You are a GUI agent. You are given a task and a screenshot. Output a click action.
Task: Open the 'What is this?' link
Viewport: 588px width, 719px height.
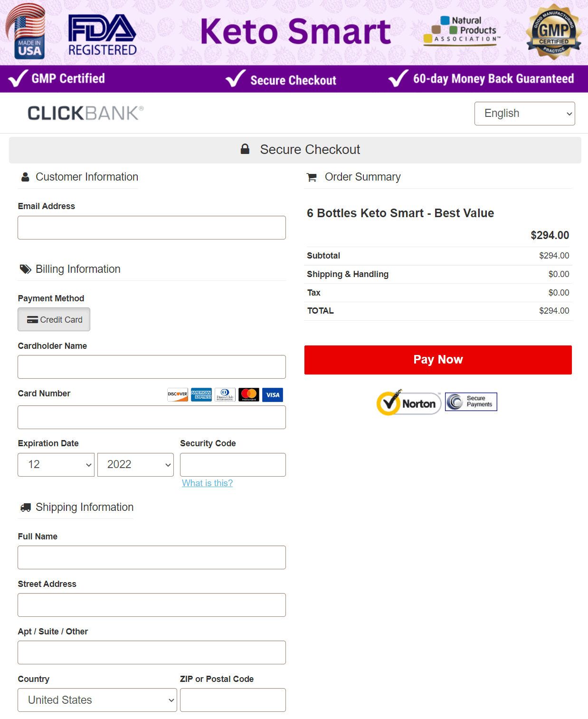(207, 483)
